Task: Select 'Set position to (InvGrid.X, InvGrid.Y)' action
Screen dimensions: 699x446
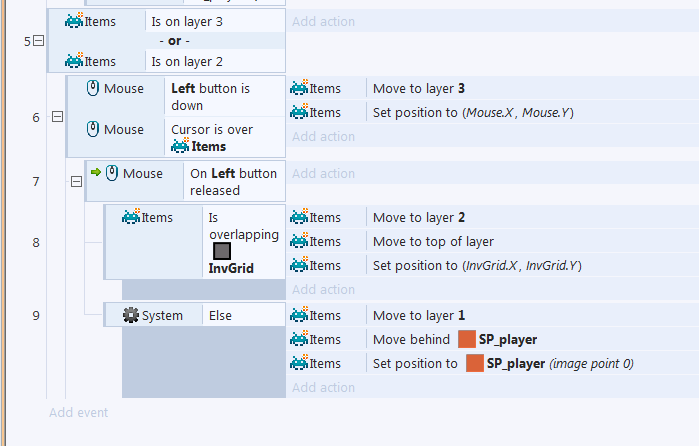Action: pos(477,265)
